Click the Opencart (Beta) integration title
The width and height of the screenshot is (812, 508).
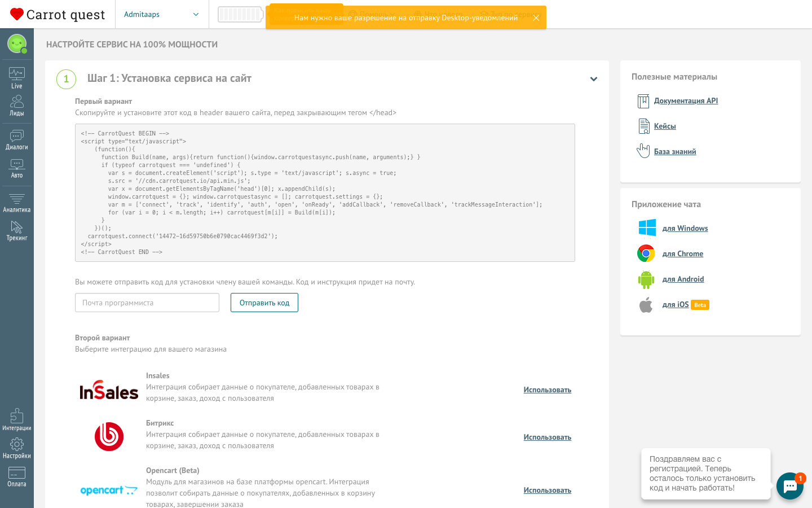(x=173, y=471)
